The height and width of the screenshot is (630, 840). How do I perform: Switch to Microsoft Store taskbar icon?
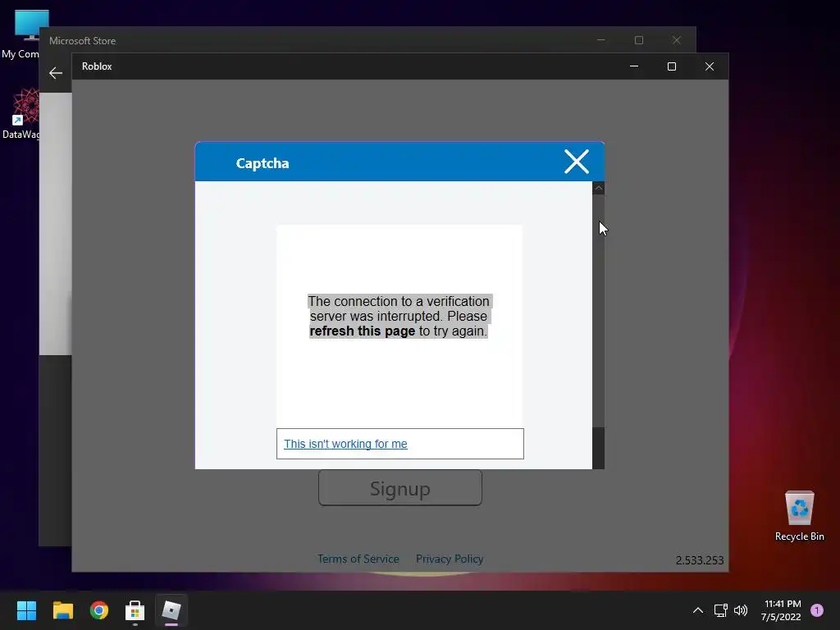135,610
